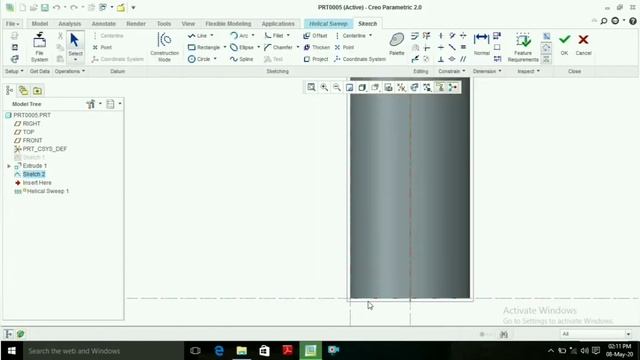Open selection filter dropdown showing All
The image size is (640, 360).
(596, 334)
